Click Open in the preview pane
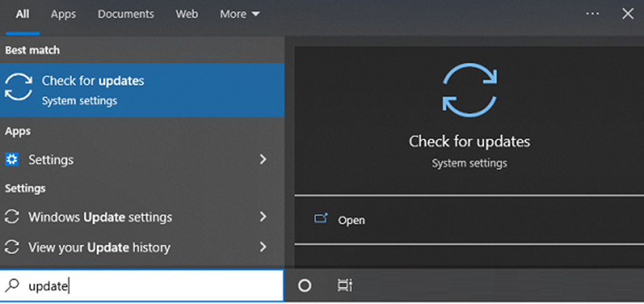644x304 pixels. coord(351,220)
